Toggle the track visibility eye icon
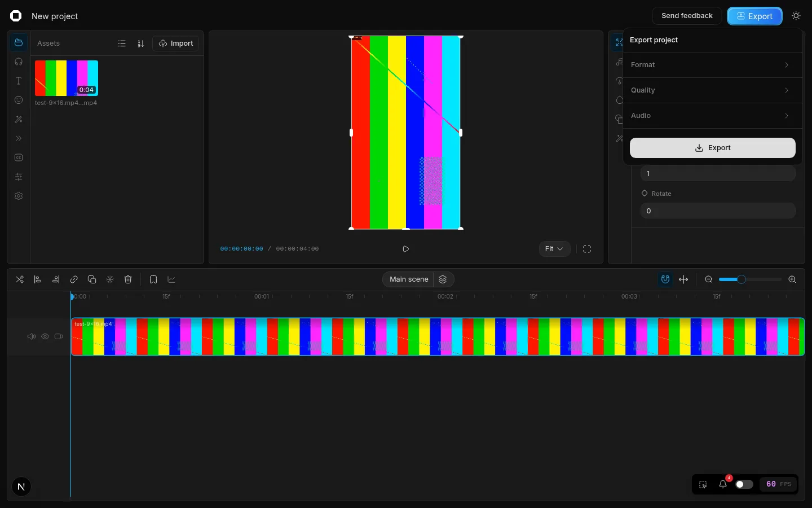Viewport: 812px width, 508px height. pyautogui.click(x=45, y=336)
